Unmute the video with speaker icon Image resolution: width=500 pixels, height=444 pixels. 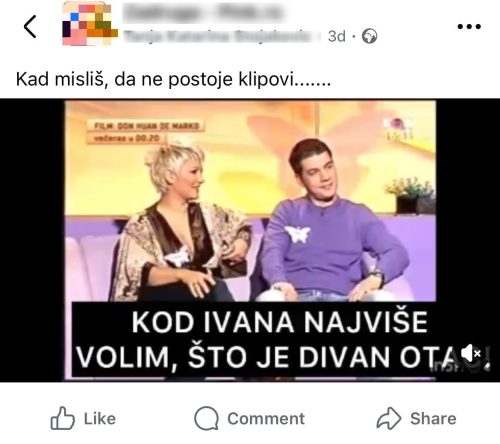pyautogui.click(x=471, y=353)
